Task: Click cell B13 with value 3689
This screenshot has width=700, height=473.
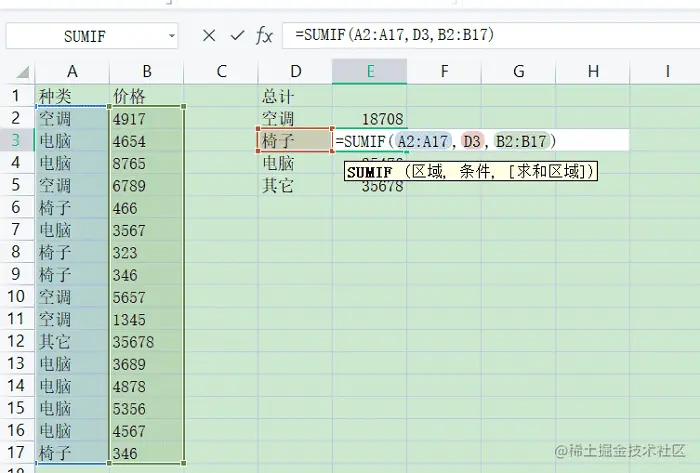Action: click(x=146, y=364)
